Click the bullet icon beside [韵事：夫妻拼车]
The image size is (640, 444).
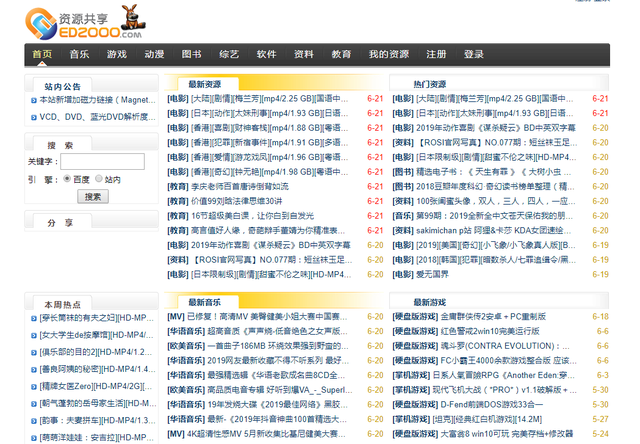[x=34, y=421]
